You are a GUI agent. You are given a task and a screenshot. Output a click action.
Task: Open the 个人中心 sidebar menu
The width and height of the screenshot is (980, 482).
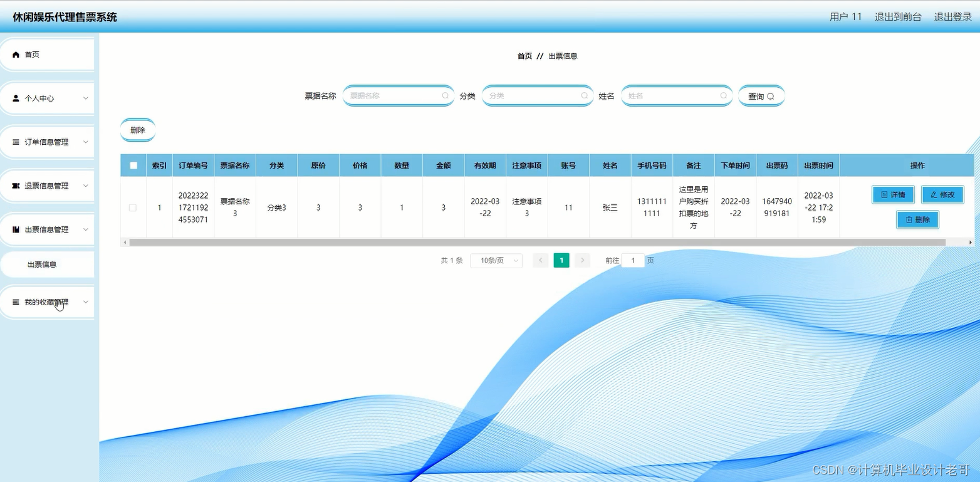(x=47, y=98)
